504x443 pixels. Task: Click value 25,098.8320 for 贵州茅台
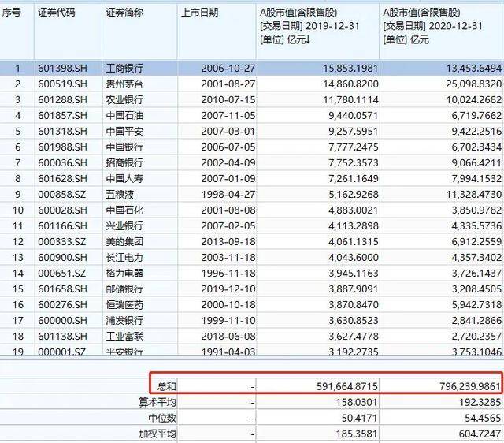473,84
